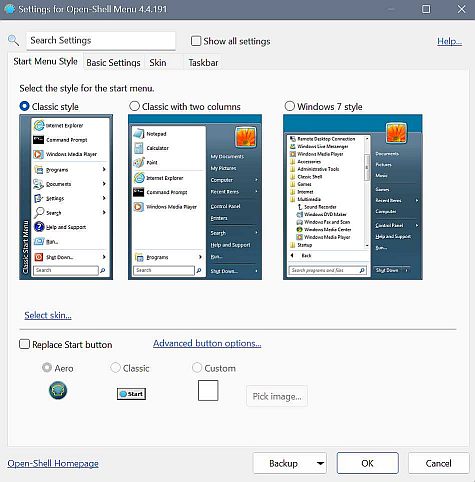Screen dimensions: 475x482
Task: Choose Classic with two columns radio option
Action: pyautogui.click(x=134, y=106)
